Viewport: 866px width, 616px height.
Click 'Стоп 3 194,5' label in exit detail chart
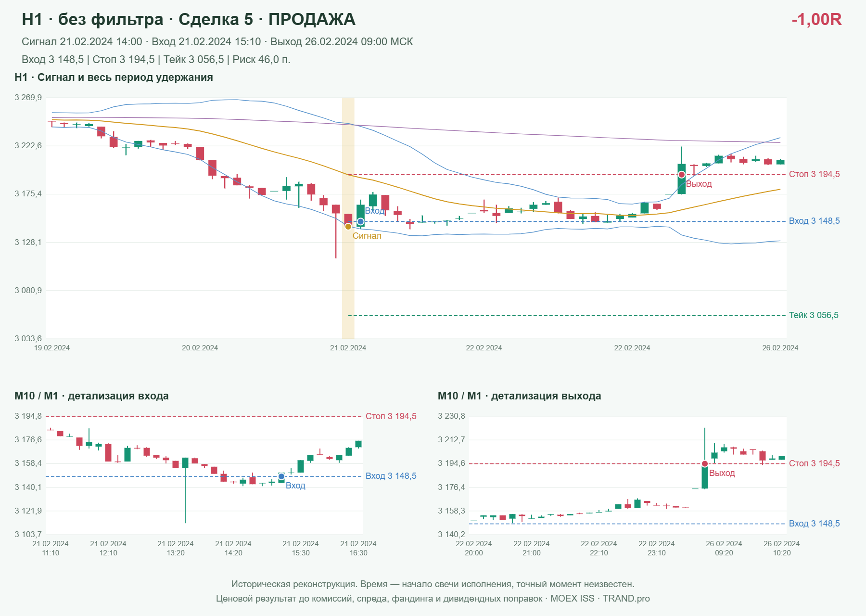pyautogui.click(x=814, y=463)
